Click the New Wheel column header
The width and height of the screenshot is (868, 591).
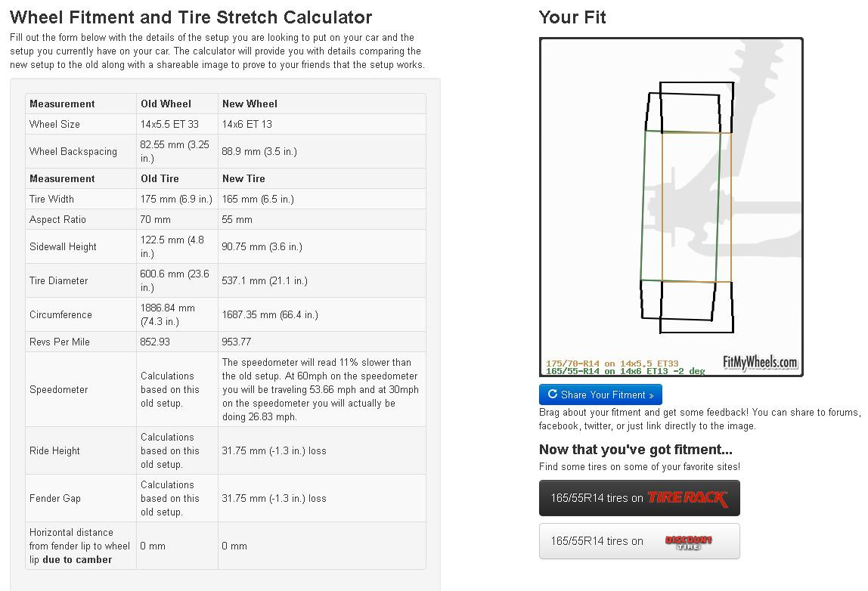pos(250,104)
